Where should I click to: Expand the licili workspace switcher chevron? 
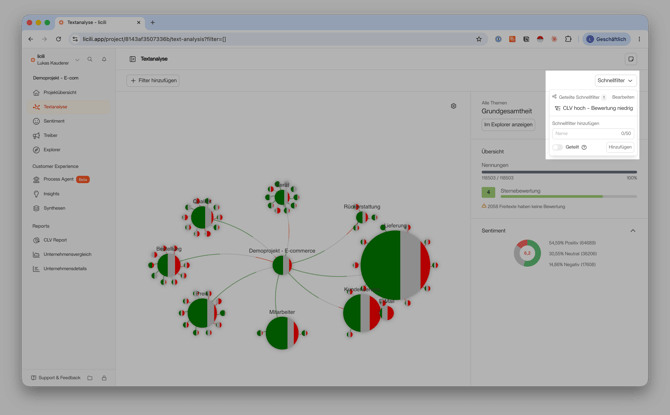point(77,60)
